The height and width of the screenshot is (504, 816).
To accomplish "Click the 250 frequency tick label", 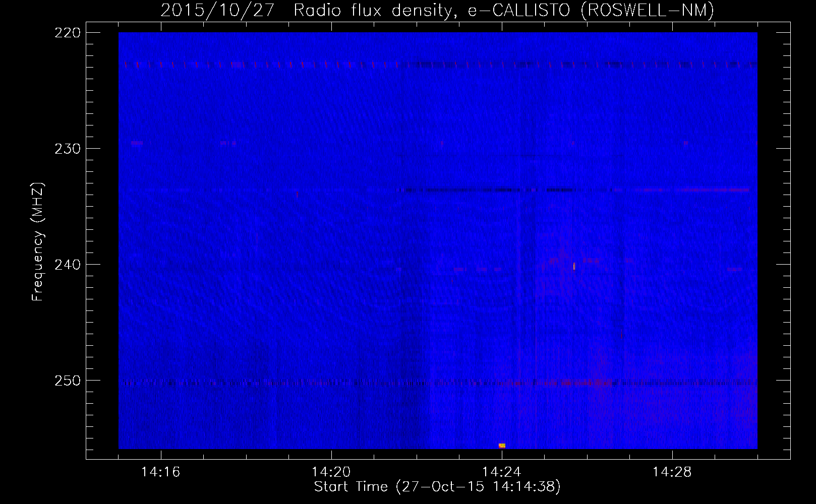I will 67,381.
